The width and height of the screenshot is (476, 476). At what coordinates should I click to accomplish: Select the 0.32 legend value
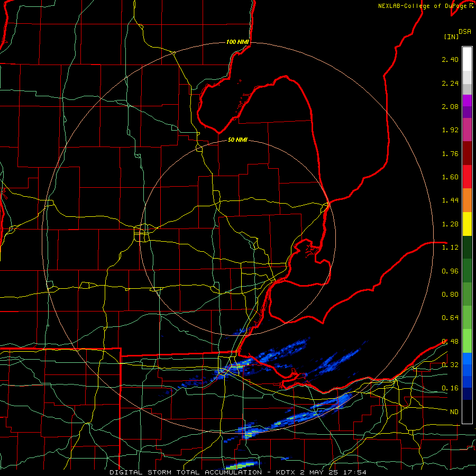coord(450,365)
